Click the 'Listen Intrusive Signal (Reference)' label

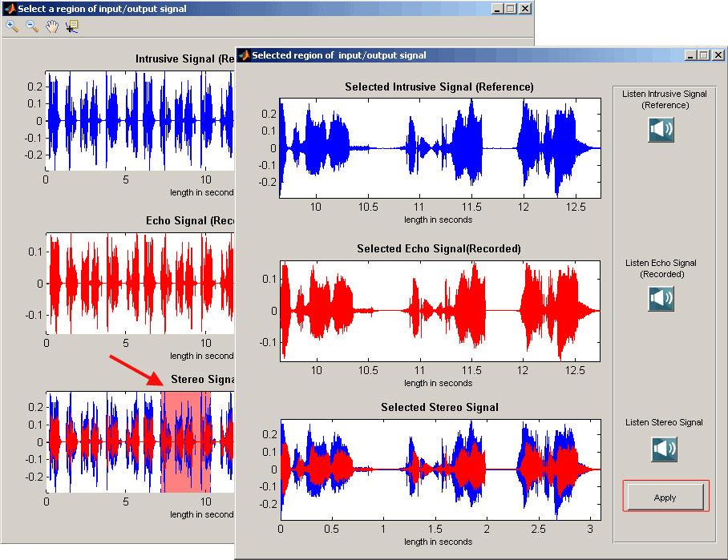[665, 99]
